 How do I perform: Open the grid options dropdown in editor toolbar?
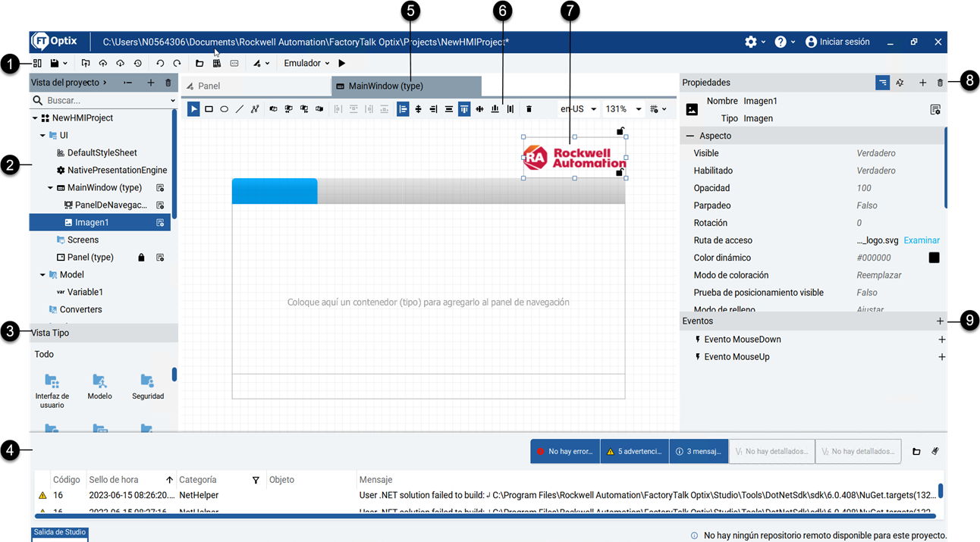(658, 109)
